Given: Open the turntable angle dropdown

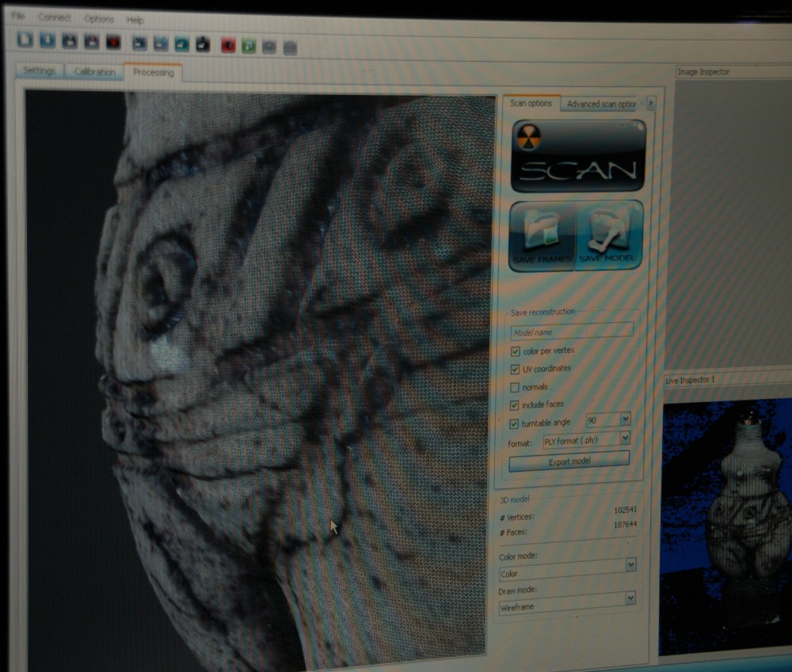Looking at the screenshot, I should coord(625,420).
